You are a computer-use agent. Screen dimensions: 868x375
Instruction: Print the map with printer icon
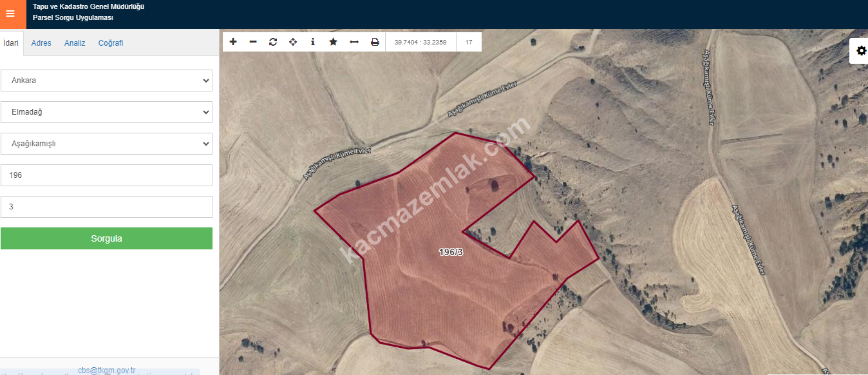375,42
